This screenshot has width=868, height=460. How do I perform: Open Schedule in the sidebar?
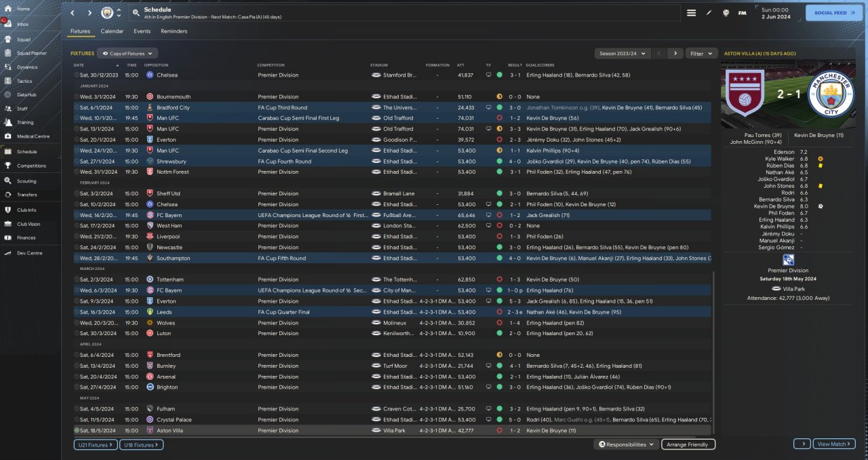point(30,152)
